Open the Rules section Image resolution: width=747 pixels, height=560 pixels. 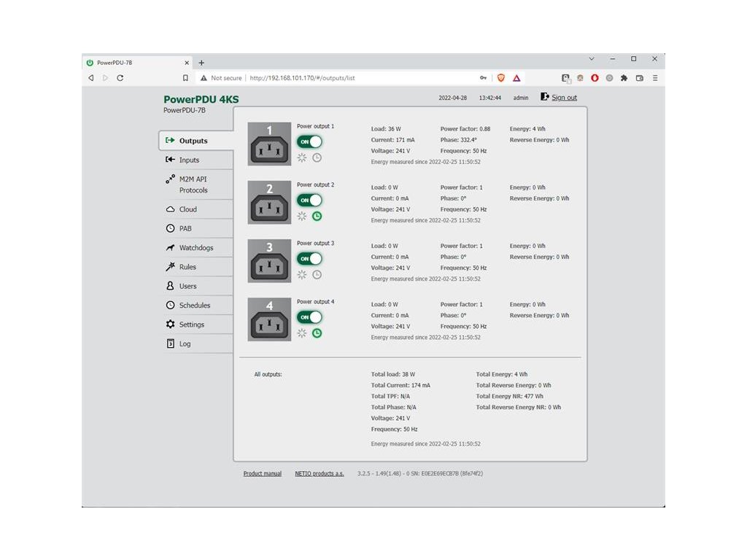point(196,267)
